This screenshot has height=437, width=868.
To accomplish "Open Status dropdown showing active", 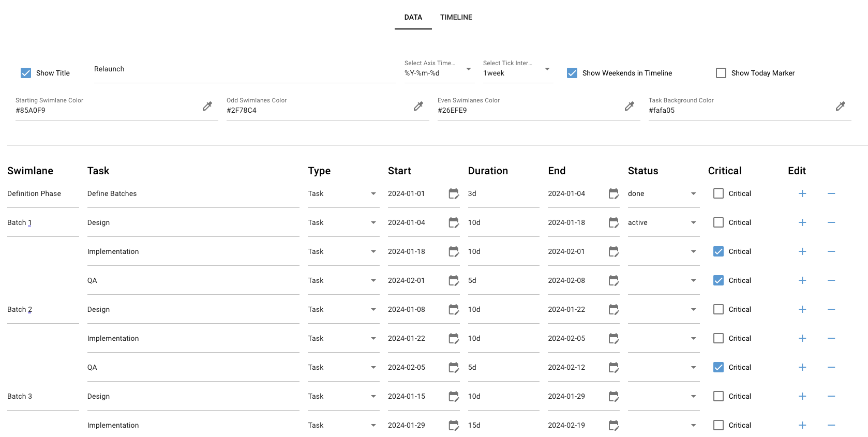I will click(664, 223).
